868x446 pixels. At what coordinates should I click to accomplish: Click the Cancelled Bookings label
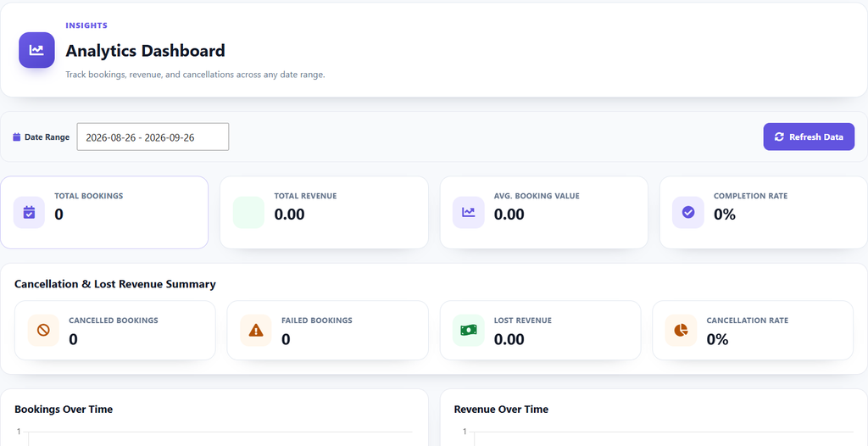[114, 321]
